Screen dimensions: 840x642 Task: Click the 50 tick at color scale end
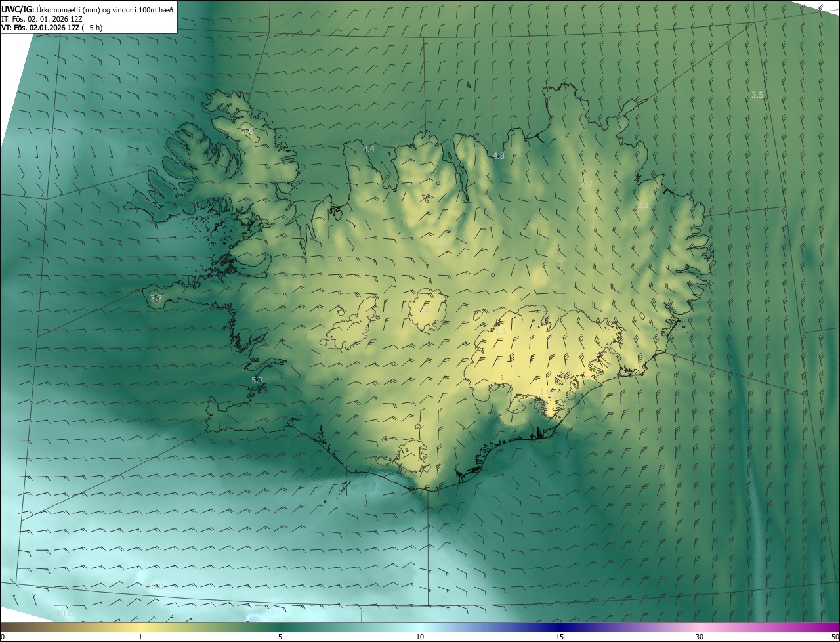pyautogui.click(x=835, y=637)
